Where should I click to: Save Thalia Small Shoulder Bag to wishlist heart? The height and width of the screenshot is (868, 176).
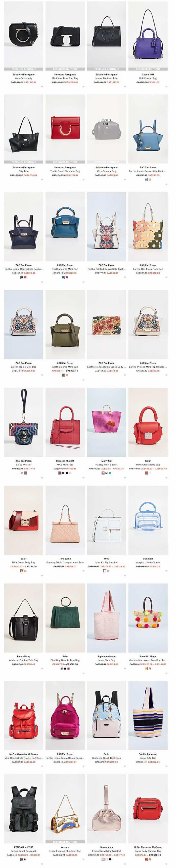83,180
